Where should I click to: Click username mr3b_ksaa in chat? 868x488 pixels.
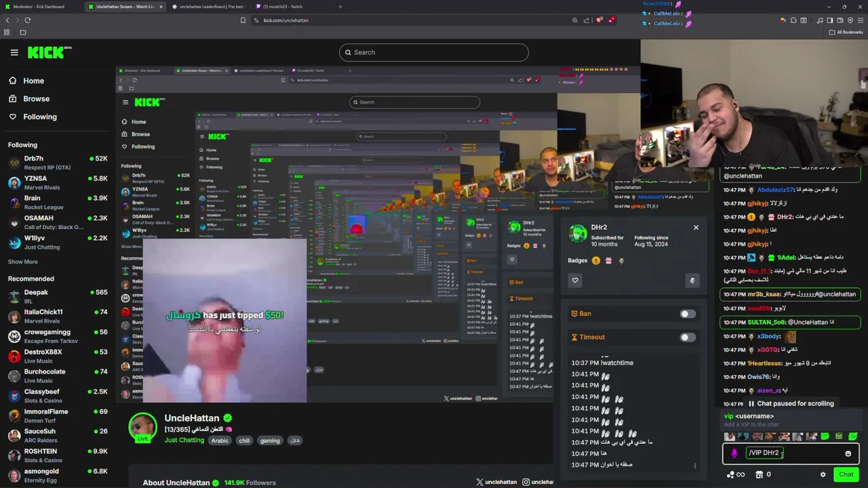[x=764, y=294]
